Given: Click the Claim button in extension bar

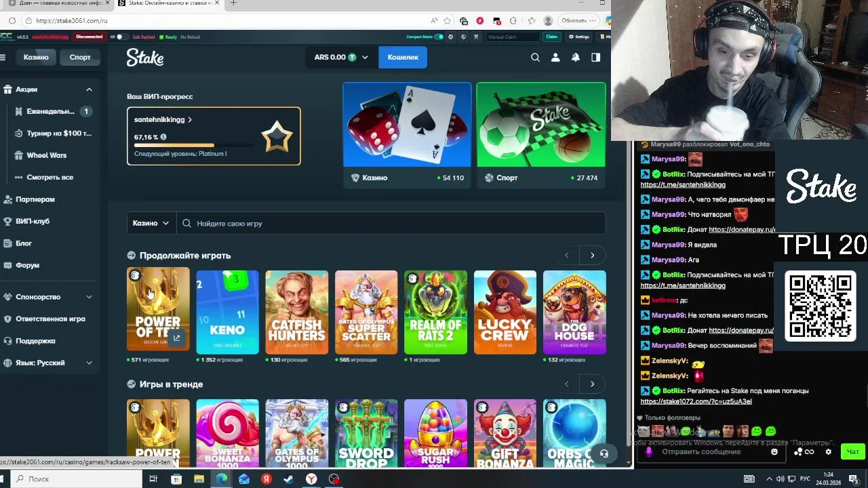Looking at the screenshot, I should click(552, 37).
